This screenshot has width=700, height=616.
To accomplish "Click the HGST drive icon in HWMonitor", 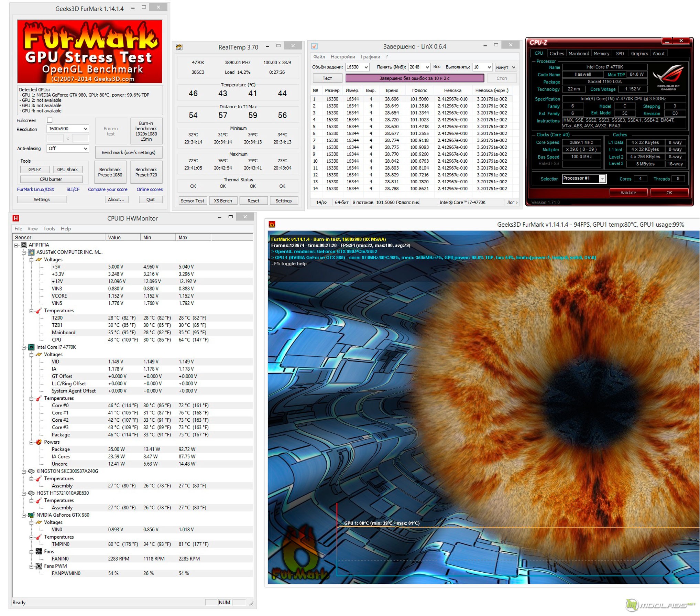I will point(31,493).
